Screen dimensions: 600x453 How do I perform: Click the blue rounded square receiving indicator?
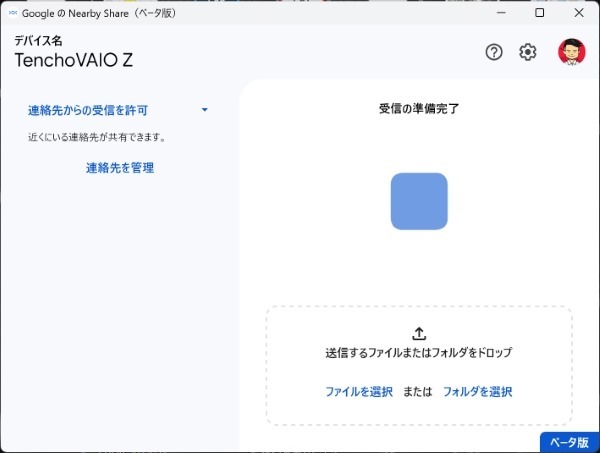point(419,201)
